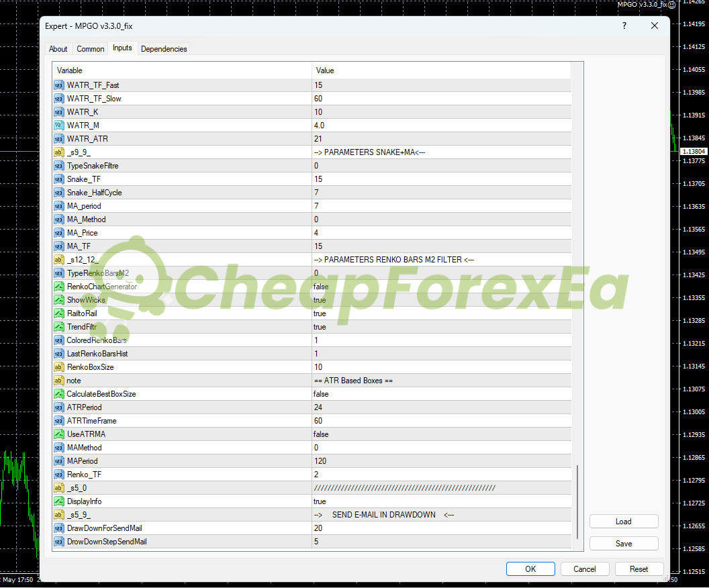Open the About tab
This screenshot has height=588, width=709.
coord(58,49)
